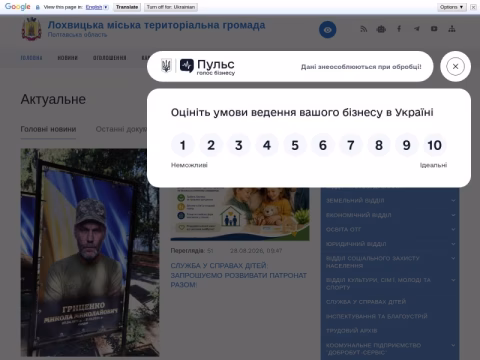The image size is (480, 360).
Task: Click the Лохвицька громада coat of arms
Action: pos(32,29)
